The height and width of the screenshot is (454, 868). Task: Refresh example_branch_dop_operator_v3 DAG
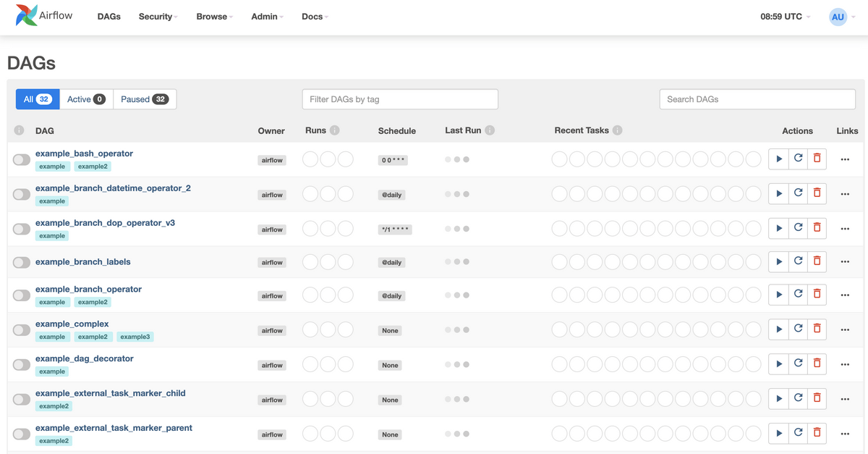click(x=798, y=228)
